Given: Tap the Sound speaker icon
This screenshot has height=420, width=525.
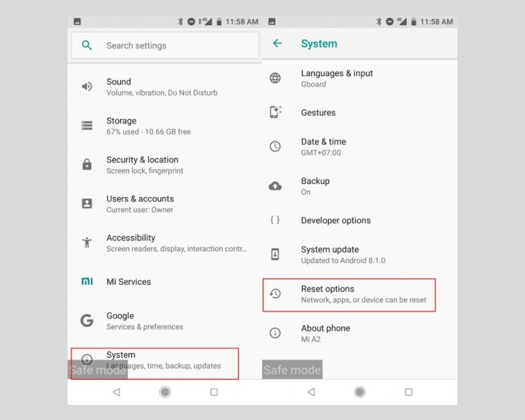Looking at the screenshot, I should [x=87, y=86].
